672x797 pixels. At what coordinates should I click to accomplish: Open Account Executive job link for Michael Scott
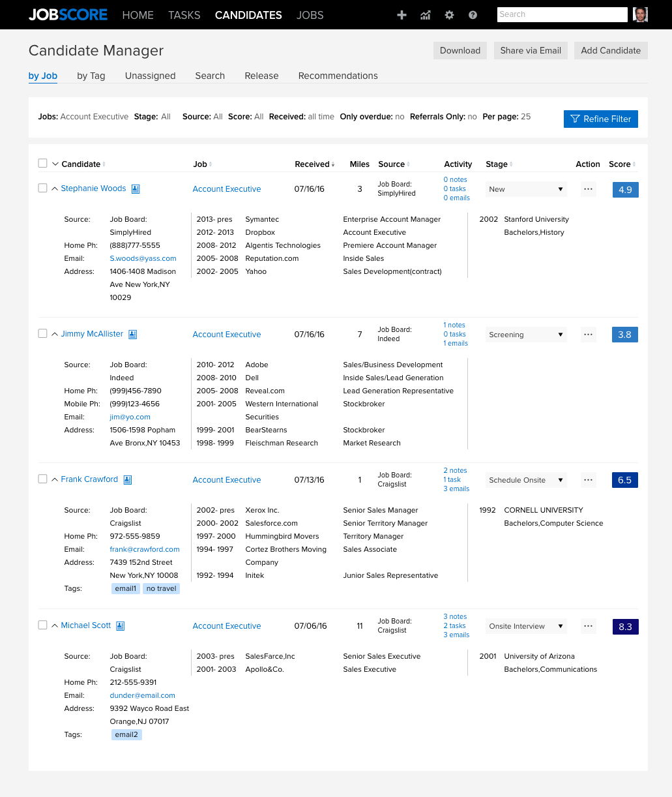pyautogui.click(x=227, y=626)
